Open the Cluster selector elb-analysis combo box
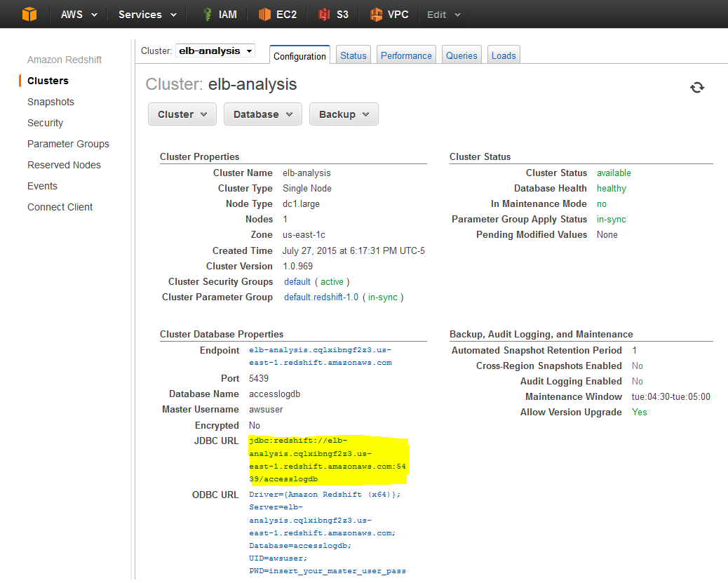 tap(216, 51)
